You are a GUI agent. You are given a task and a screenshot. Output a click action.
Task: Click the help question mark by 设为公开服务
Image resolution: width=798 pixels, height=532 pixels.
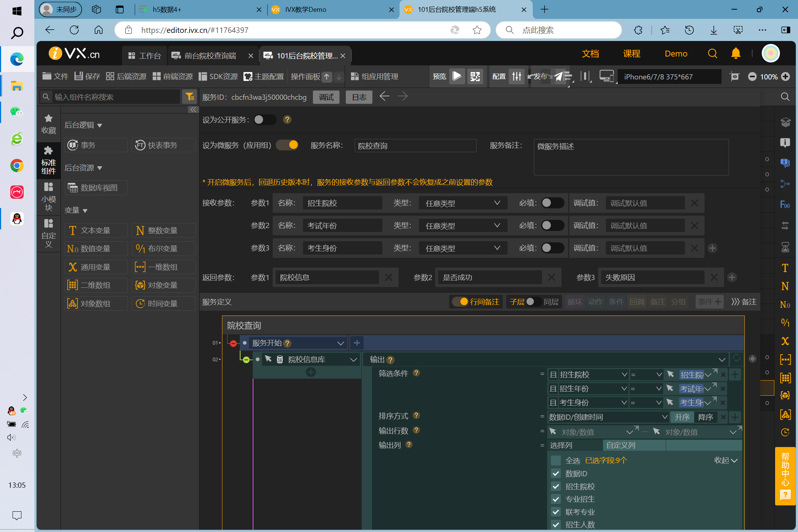click(287, 120)
